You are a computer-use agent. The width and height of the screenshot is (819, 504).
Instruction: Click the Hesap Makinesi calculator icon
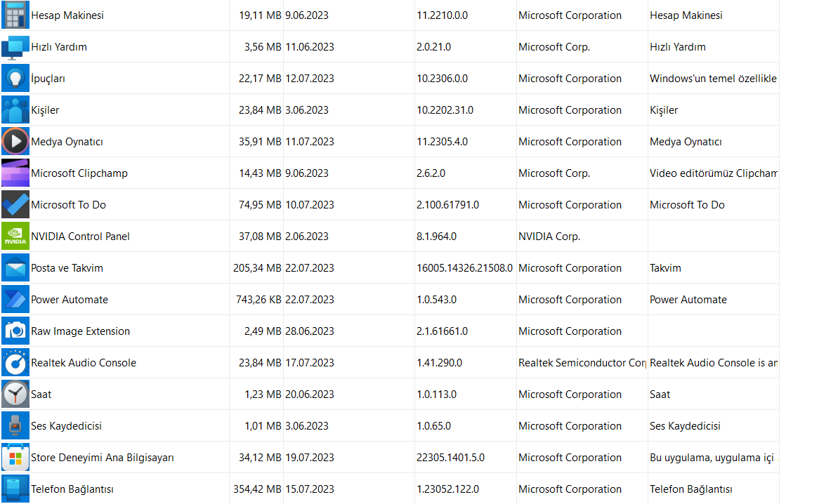point(15,15)
